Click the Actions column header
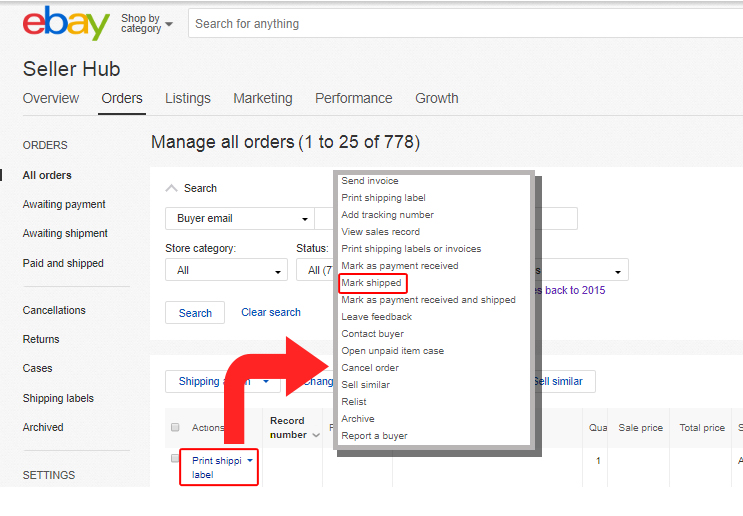 point(208,427)
